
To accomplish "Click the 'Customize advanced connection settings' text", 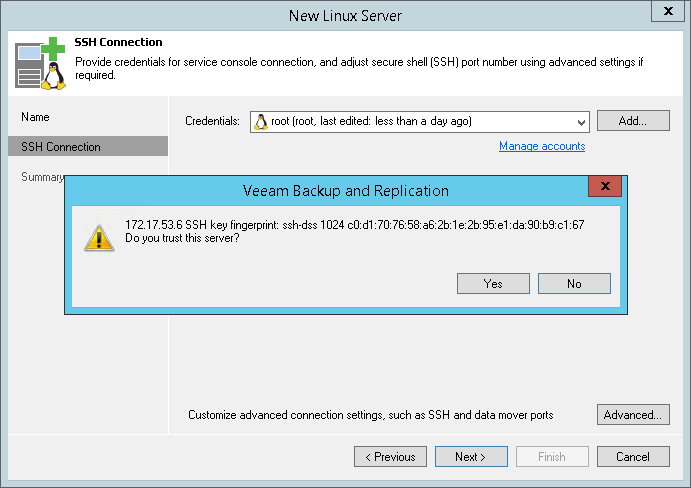I will click(x=371, y=415).
